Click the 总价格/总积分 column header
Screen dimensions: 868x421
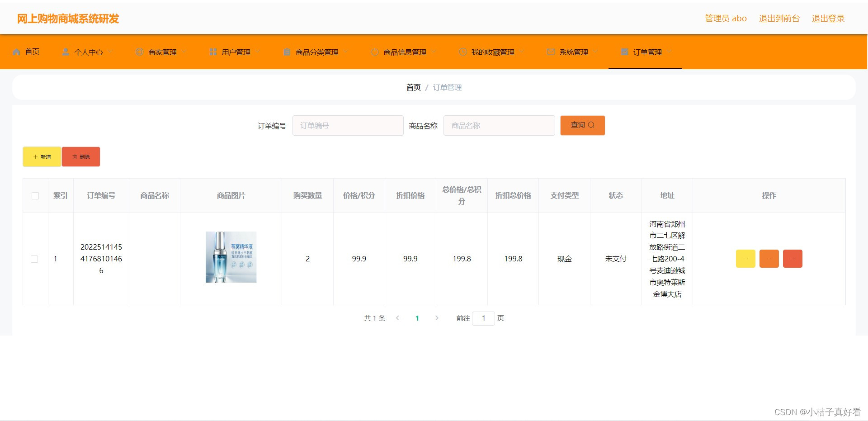462,195
